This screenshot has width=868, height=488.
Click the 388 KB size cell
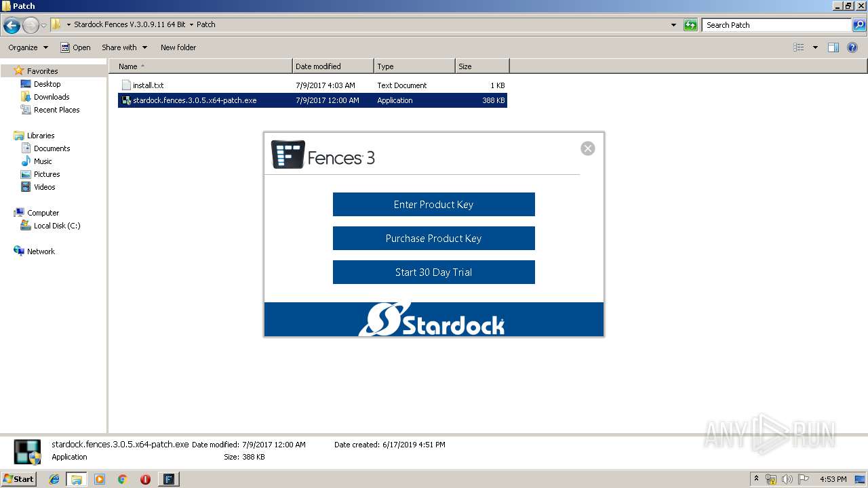(493, 100)
